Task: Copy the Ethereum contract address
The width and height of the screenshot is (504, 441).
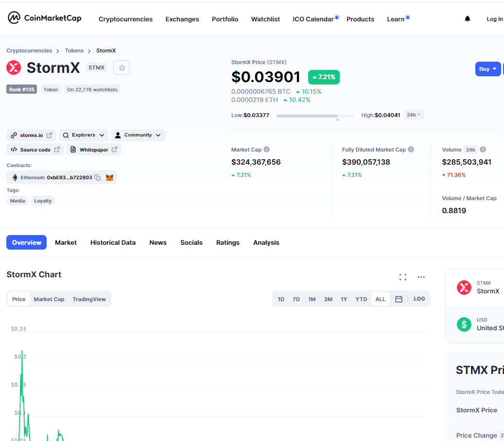Action: click(97, 177)
